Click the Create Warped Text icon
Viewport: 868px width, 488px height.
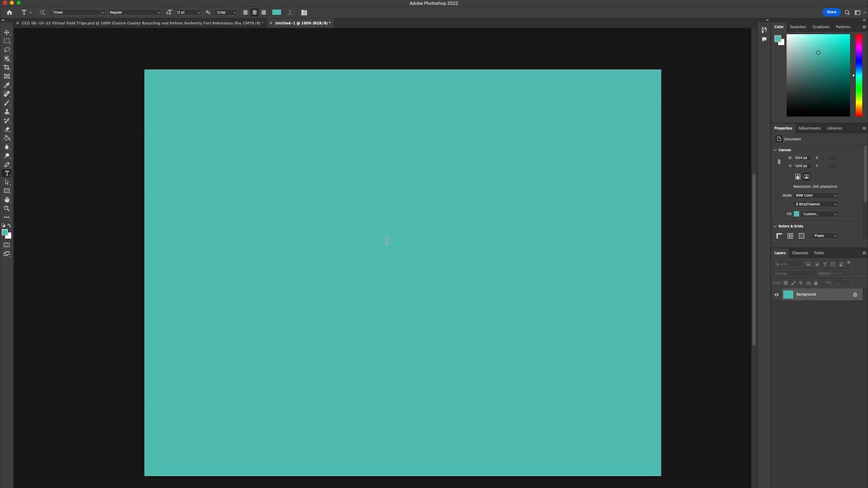pyautogui.click(x=290, y=13)
